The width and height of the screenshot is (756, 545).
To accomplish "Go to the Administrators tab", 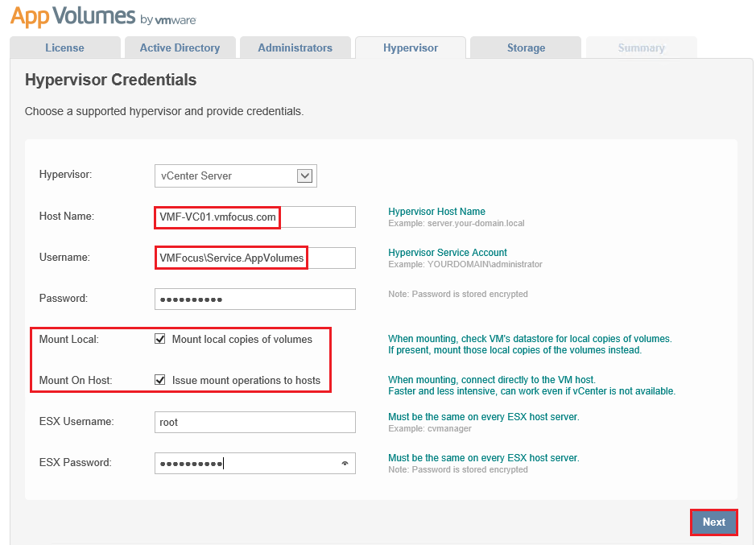I will pos(295,47).
